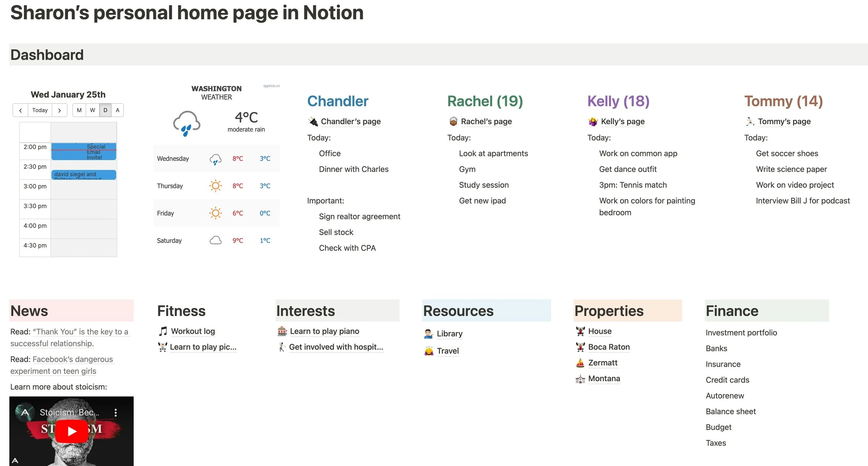Screen dimensions: 868x466
Task: Click the sailboat icon next to Zermatt
Action: 580,363
